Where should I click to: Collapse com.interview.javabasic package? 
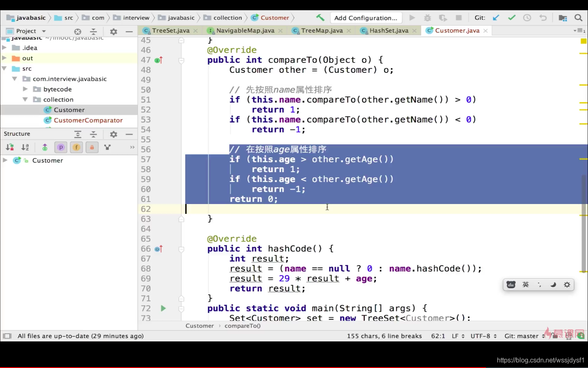coord(15,79)
